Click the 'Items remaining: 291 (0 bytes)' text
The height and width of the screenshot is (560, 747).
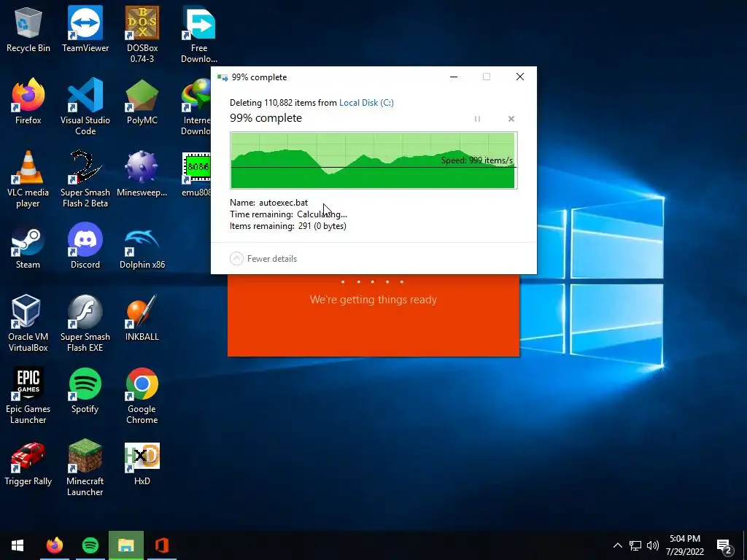click(287, 226)
